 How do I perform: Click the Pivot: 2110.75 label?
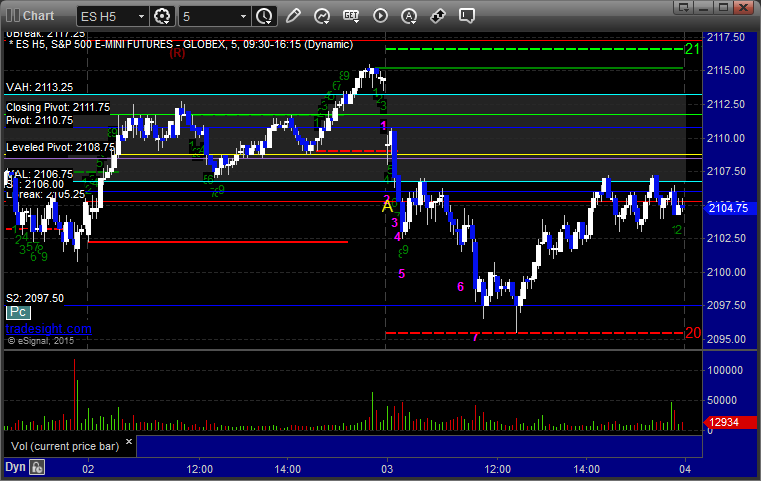click(x=39, y=120)
